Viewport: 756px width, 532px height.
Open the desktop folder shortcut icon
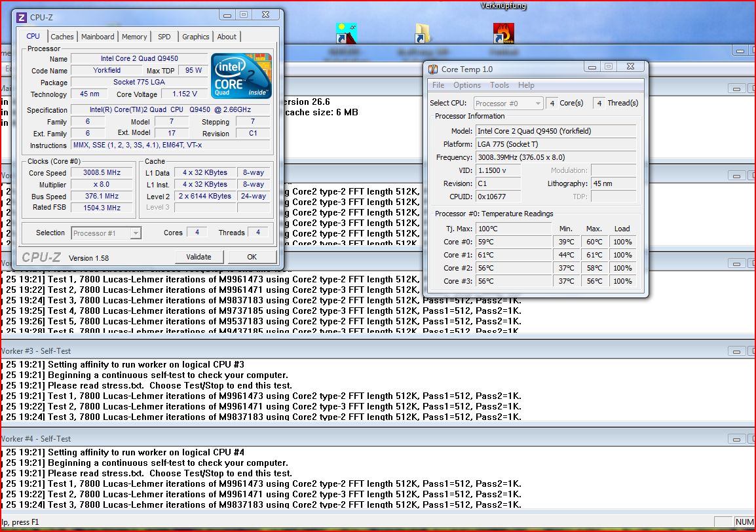click(x=422, y=33)
